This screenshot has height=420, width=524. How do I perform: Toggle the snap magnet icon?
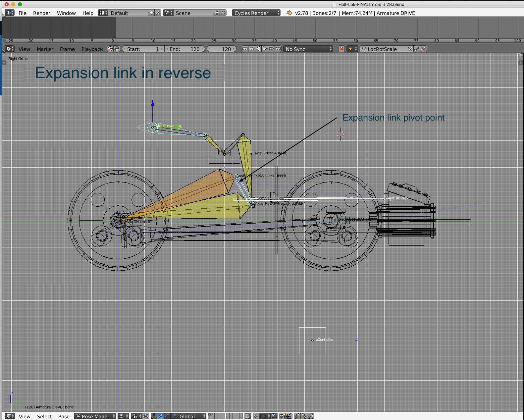[256, 416]
